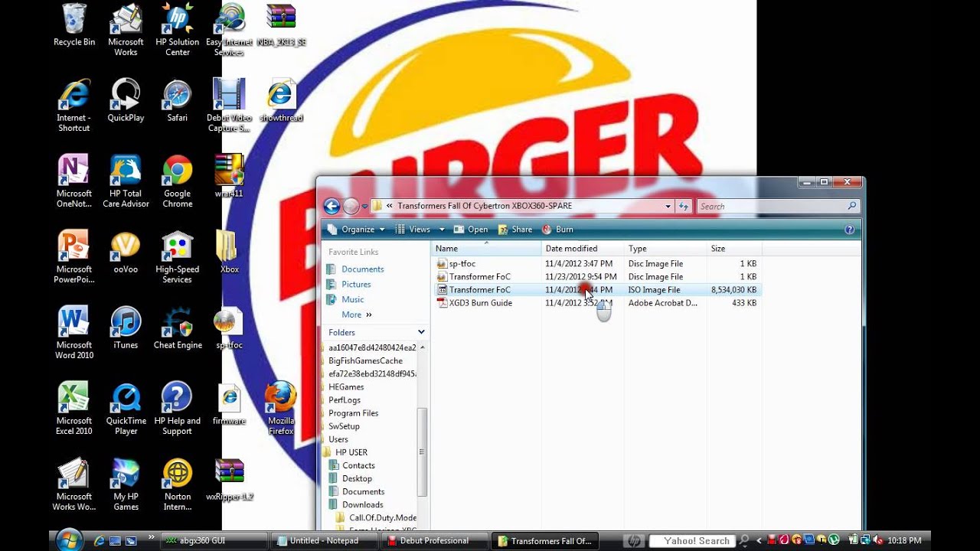This screenshot has width=980, height=551.
Task: Open the wrar411 archive icon
Action: pos(229,177)
